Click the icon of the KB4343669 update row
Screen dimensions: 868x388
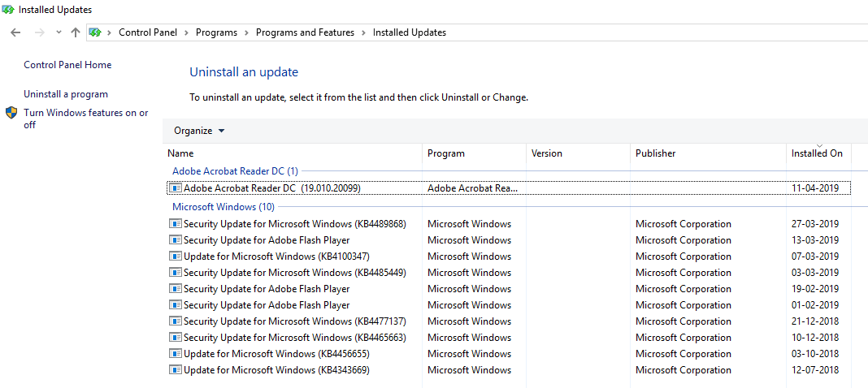coord(176,370)
